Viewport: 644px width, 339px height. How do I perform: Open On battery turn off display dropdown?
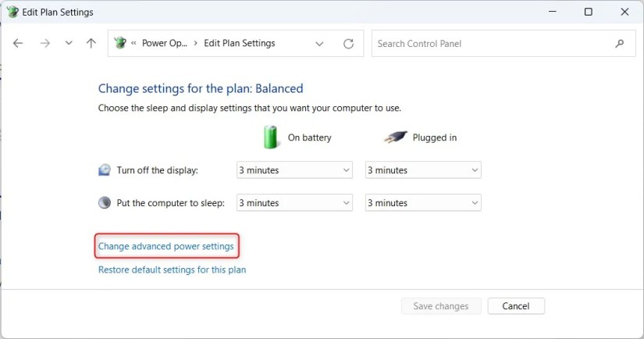pyautogui.click(x=294, y=170)
